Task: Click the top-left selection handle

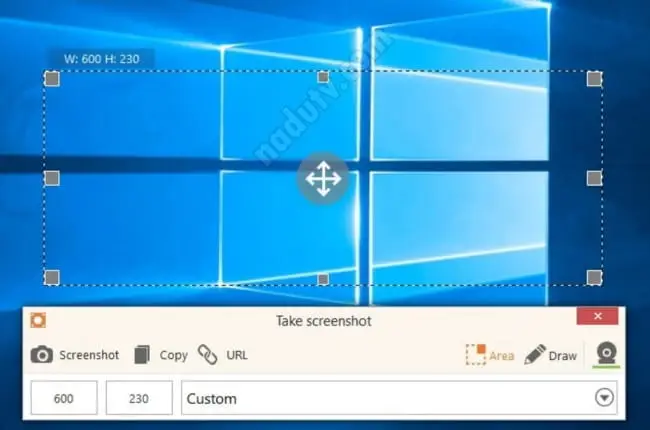Action: click(x=52, y=79)
